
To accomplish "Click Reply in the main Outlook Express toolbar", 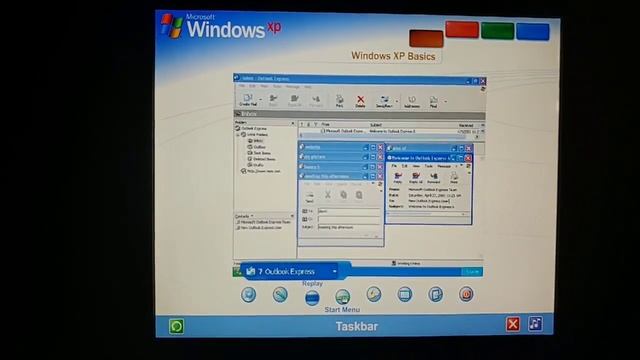I will [x=273, y=100].
